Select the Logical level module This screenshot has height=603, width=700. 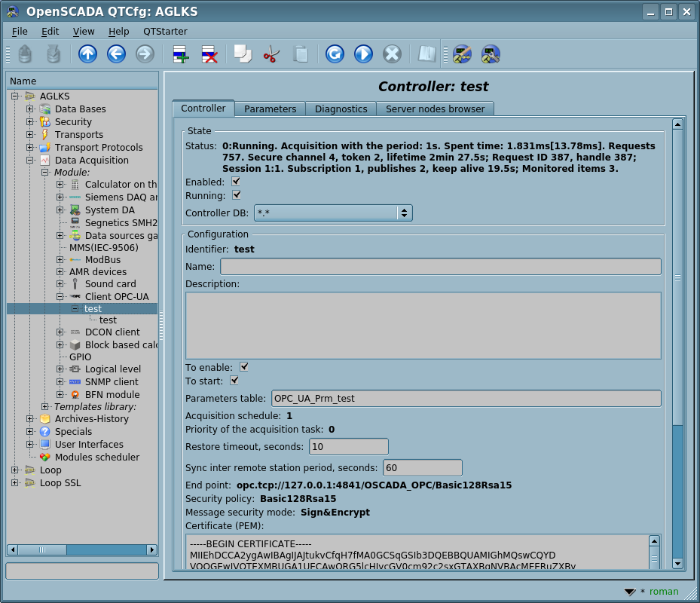pyautogui.click(x=113, y=369)
